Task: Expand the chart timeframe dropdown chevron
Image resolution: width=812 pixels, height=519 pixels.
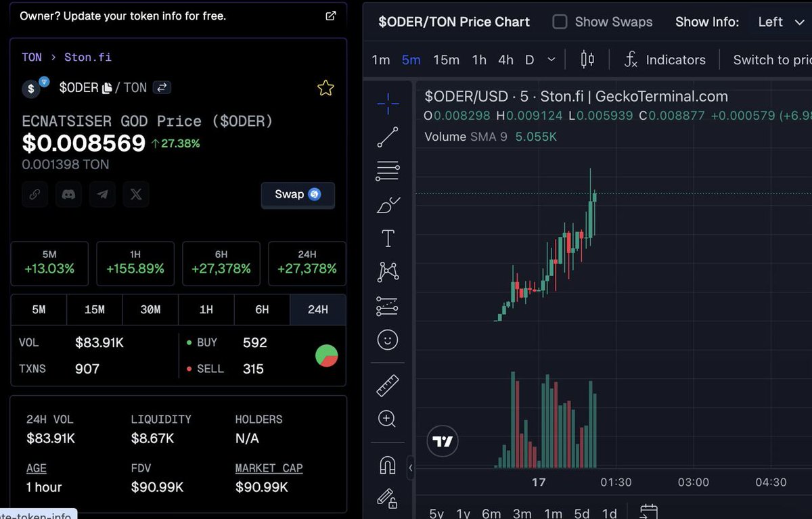Action: [551, 60]
